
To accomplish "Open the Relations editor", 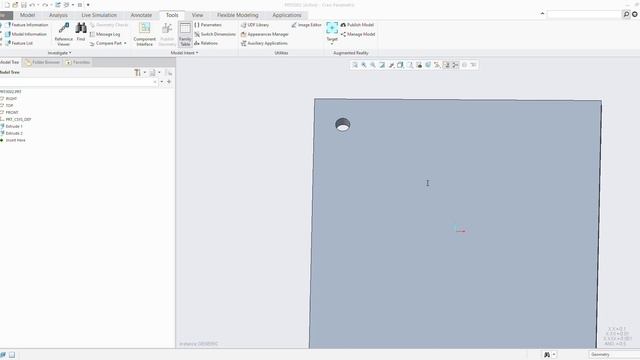I will coord(206,43).
